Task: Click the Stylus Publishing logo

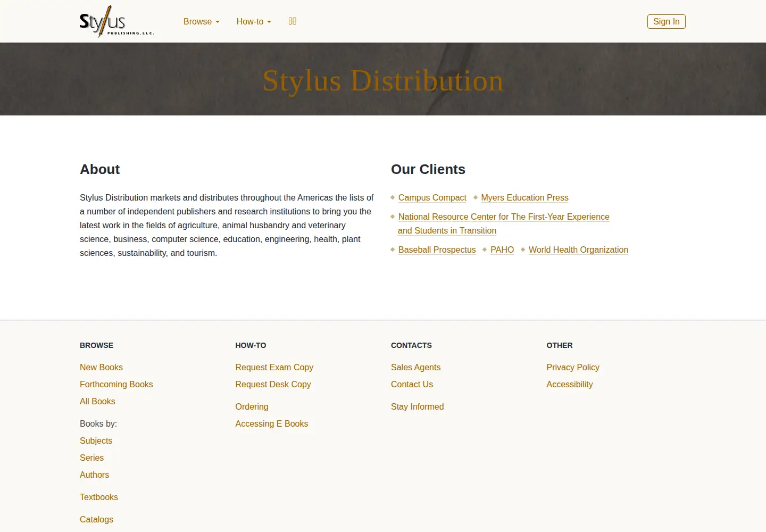Action: click(116, 21)
